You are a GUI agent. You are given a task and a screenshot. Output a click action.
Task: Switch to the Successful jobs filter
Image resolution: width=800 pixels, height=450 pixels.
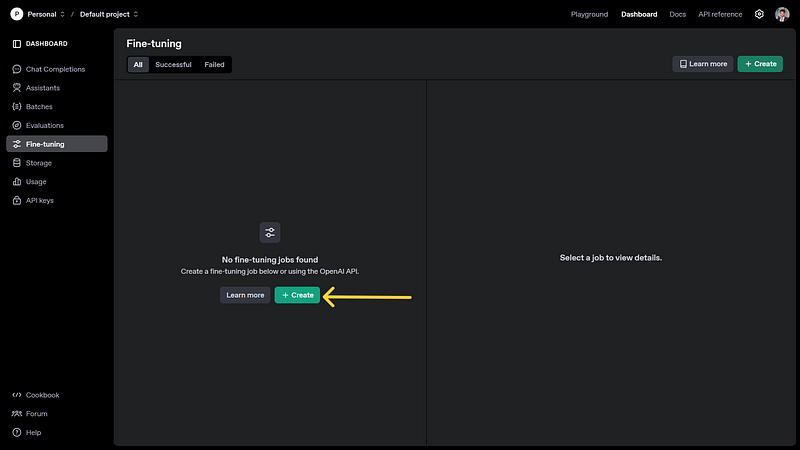coord(173,65)
